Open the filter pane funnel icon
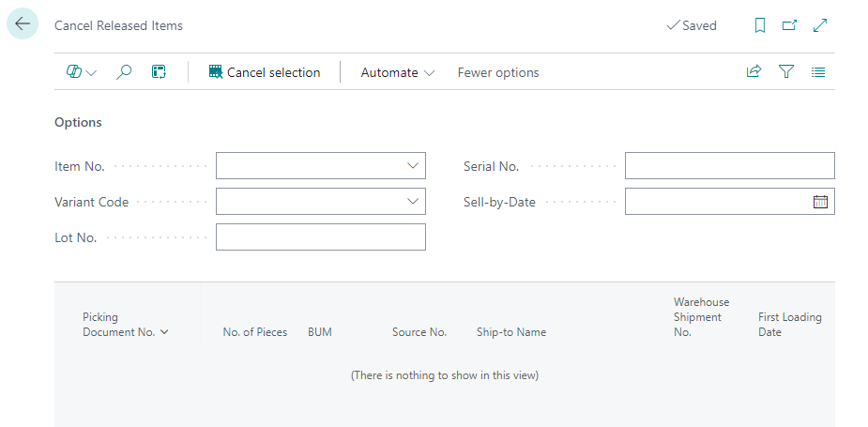 click(786, 72)
